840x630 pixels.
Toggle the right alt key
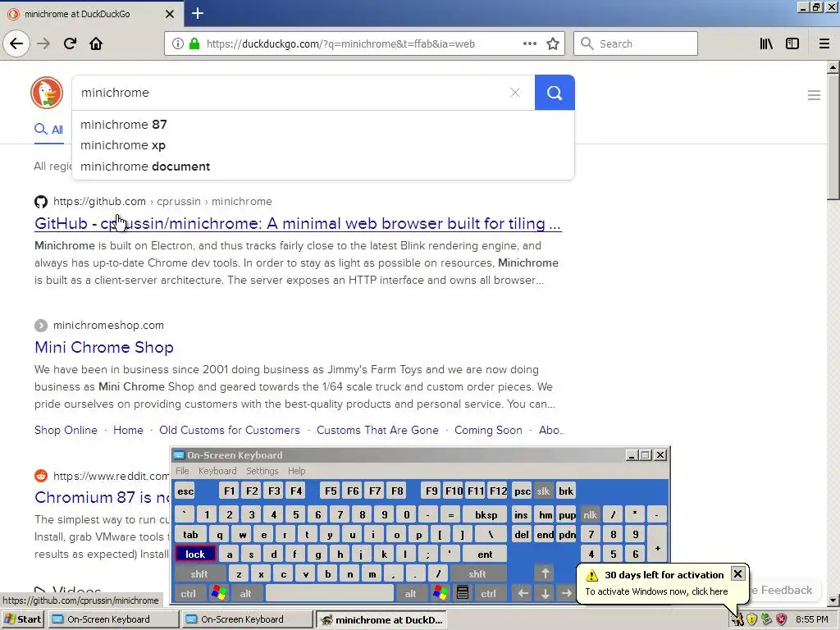point(410,593)
